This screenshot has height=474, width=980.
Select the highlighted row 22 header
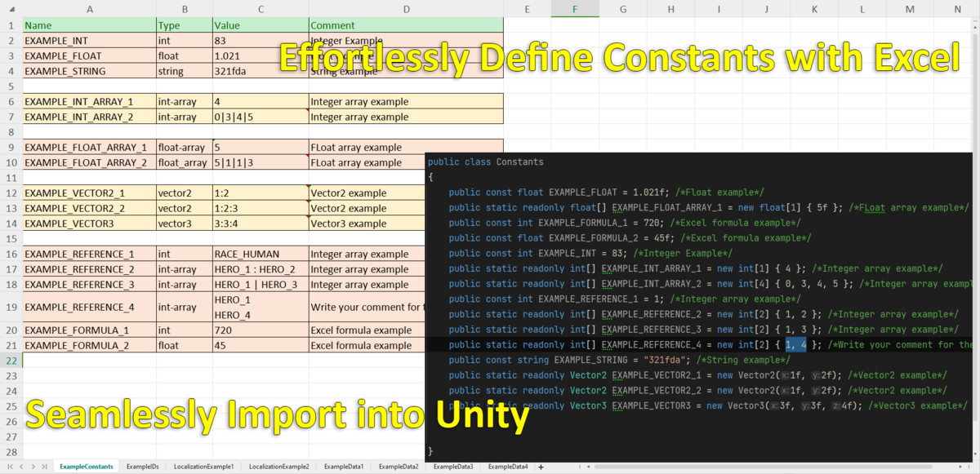(x=11, y=361)
